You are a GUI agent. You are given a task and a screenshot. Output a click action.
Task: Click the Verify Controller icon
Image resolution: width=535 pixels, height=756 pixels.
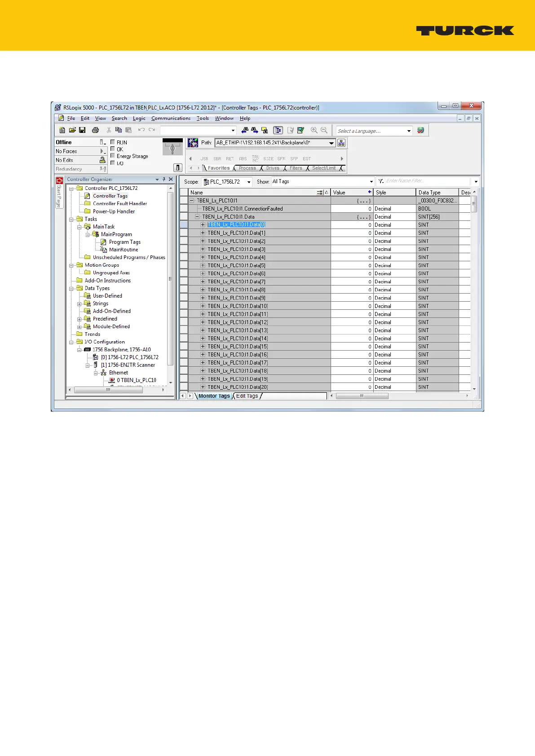pyautogui.click(x=301, y=130)
